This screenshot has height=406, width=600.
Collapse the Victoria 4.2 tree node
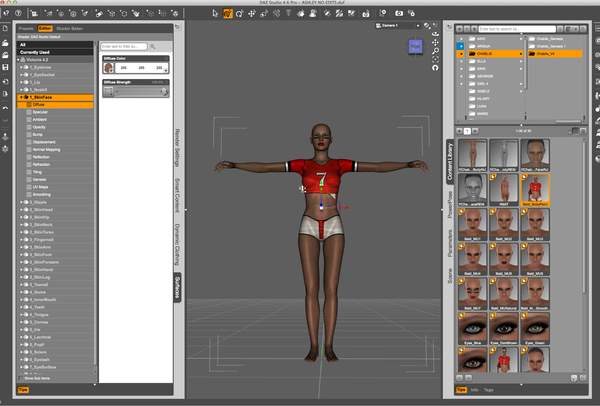tap(18, 60)
